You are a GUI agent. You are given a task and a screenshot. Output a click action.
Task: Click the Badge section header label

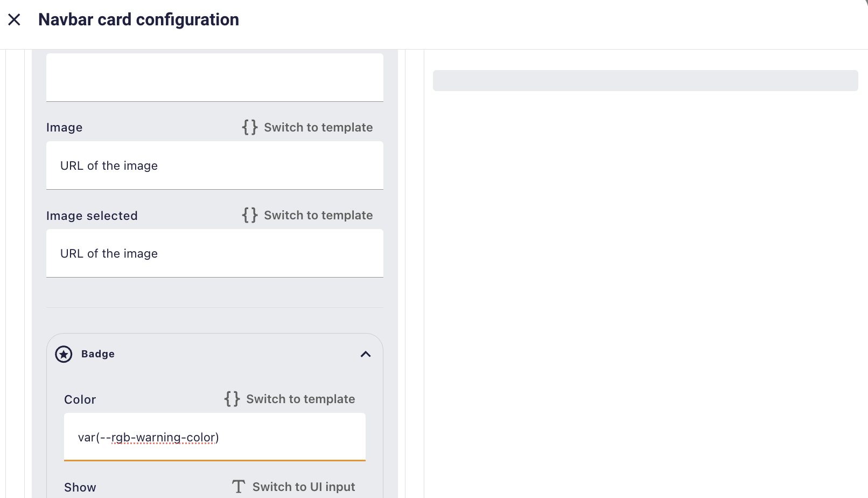point(98,354)
